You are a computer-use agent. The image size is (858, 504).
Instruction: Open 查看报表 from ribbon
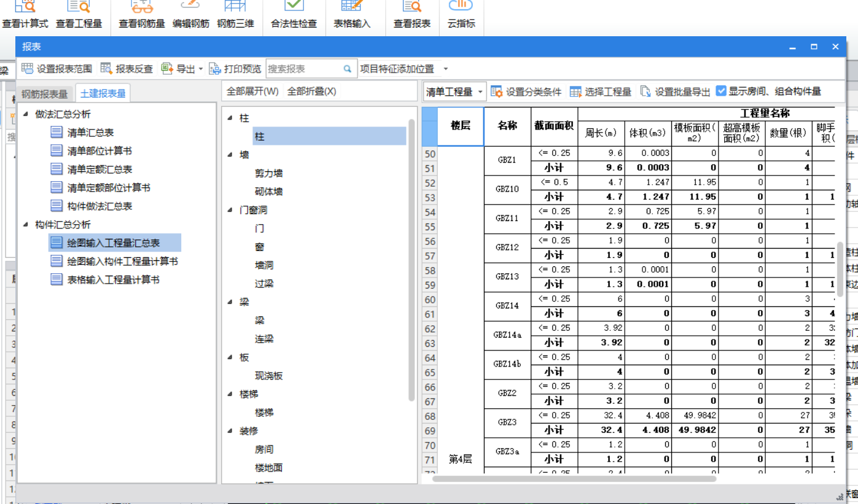(x=412, y=16)
